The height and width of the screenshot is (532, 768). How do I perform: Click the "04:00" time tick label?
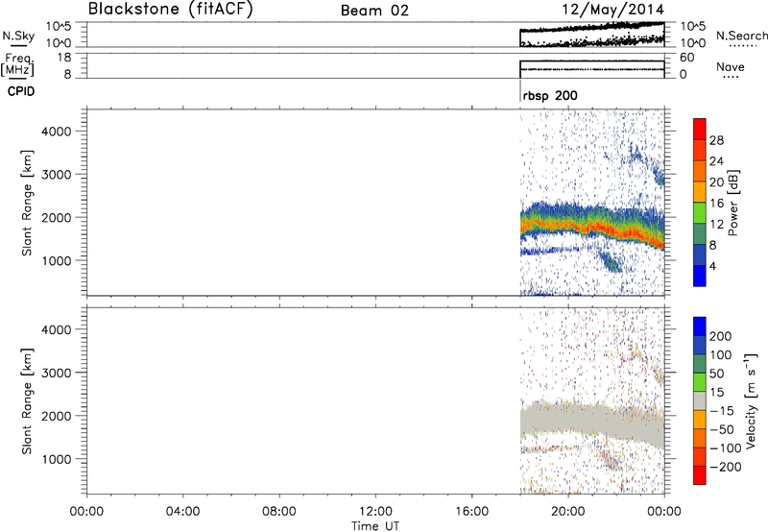182,512
